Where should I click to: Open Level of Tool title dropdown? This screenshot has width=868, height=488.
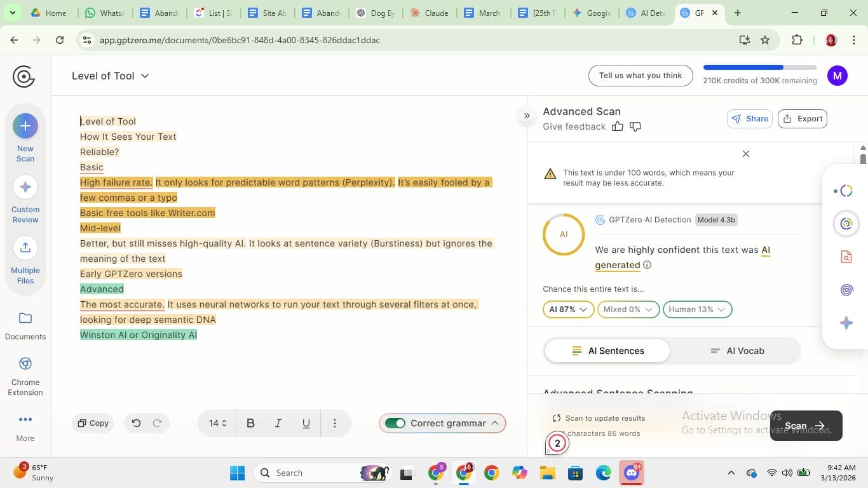(x=111, y=76)
